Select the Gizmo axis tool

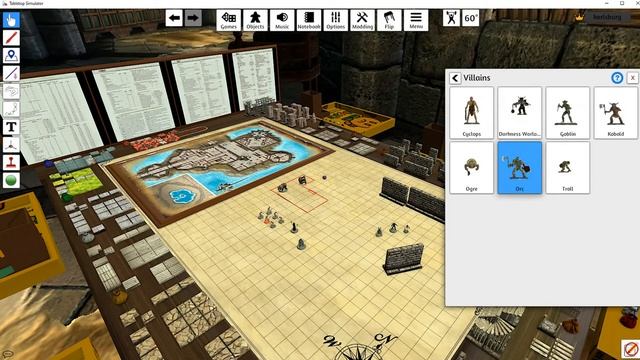[11, 144]
